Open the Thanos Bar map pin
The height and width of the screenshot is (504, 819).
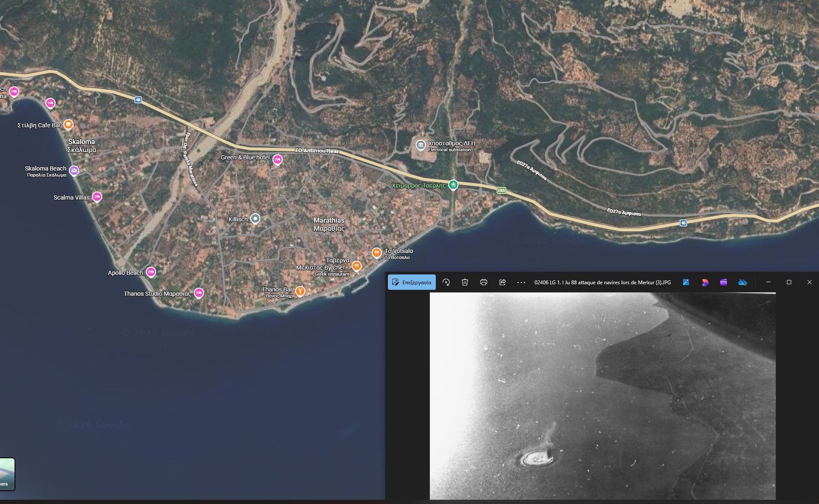click(300, 291)
